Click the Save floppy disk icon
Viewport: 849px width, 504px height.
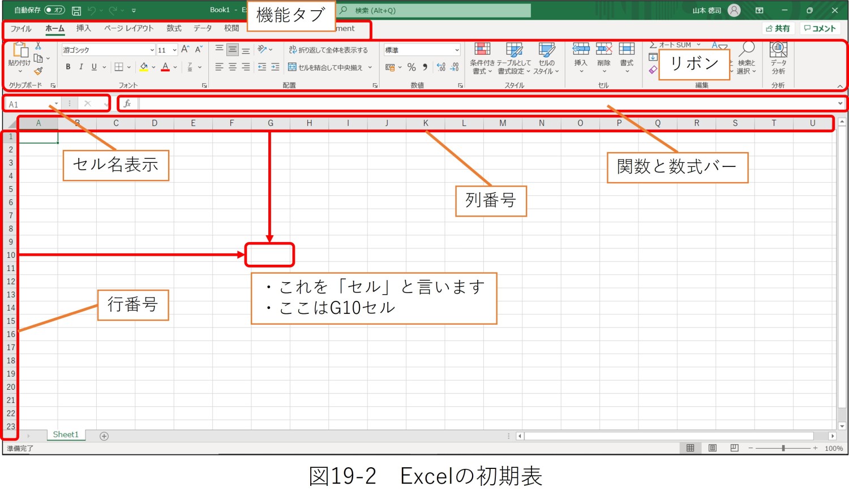76,10
